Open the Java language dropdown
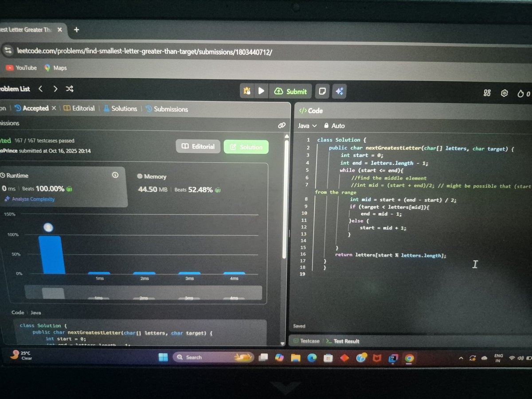This screenshot has height=399, width=532. [307, 126]
